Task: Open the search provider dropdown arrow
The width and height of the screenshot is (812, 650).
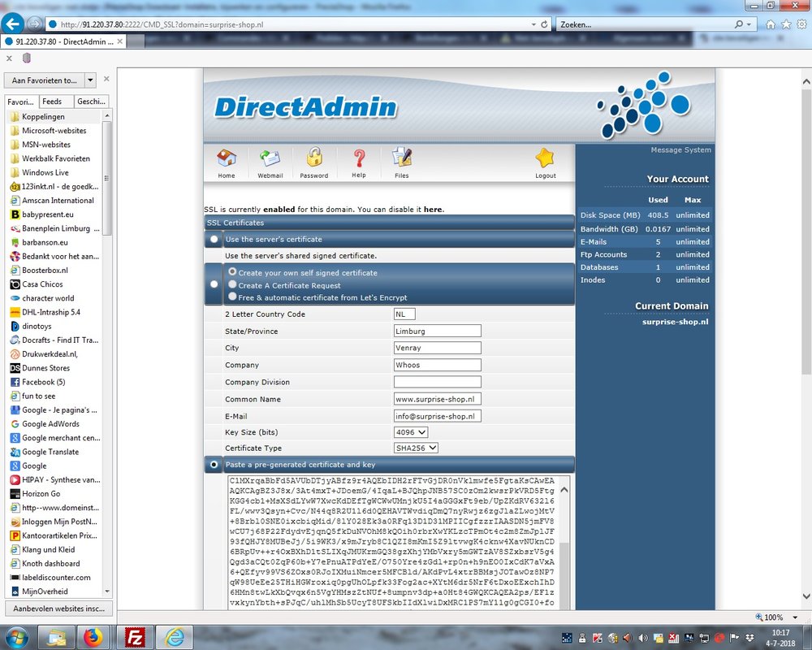Action: [x=749, y=24]
